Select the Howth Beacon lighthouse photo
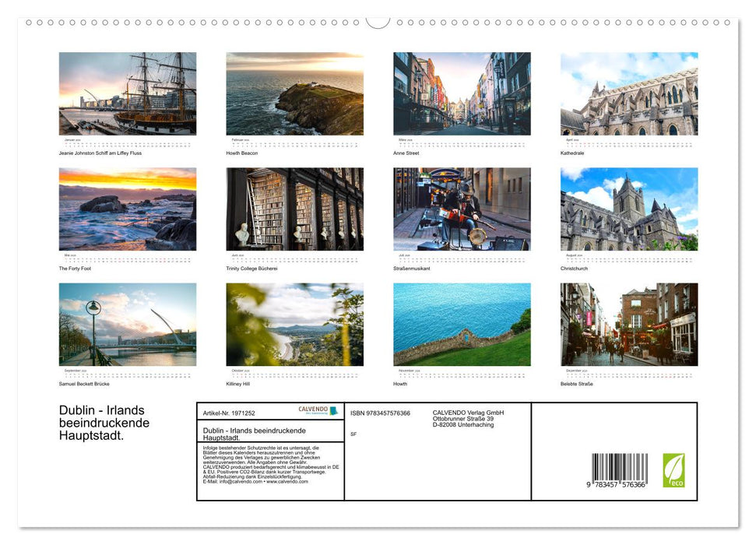This screenshot has height=545, width=756. pyautogui.click(x=294, y=93)
